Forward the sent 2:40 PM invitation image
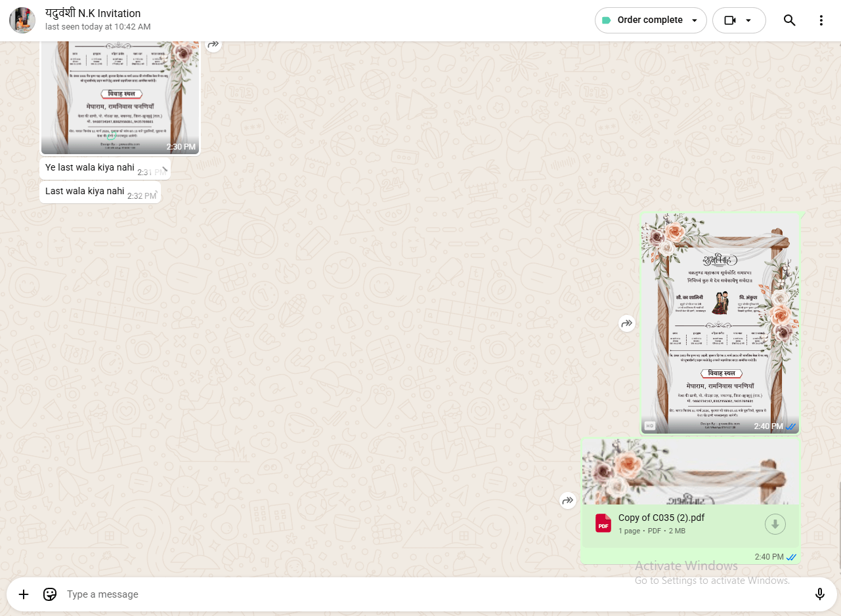 627,323
